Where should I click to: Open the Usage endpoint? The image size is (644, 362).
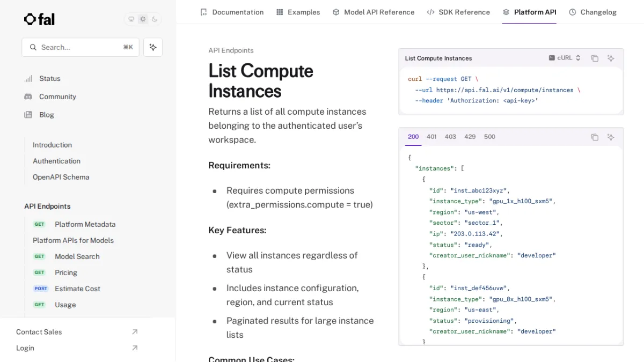coord(65,305)
